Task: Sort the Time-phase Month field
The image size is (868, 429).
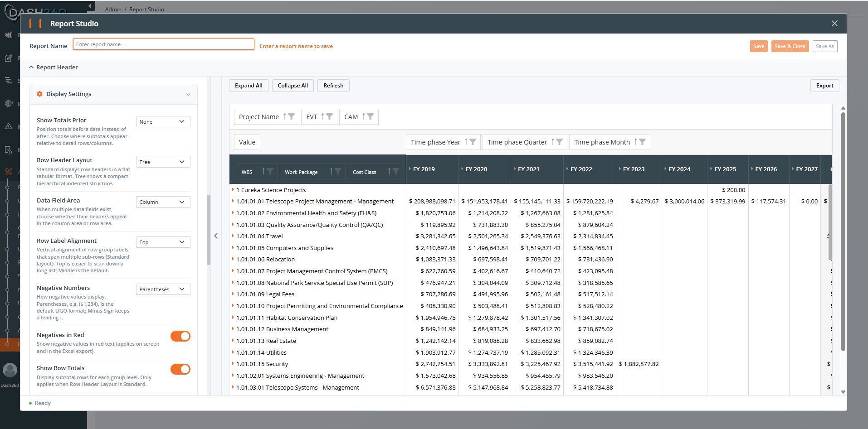Action: click(x=636, y=142)
